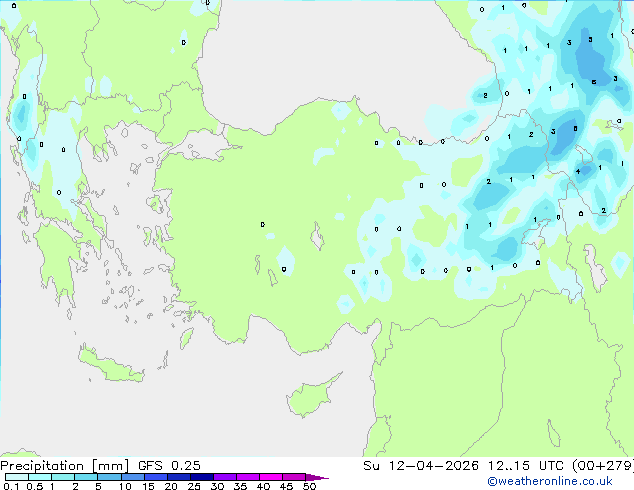The image size is (634, 490).
Task: Click the legend scale label '35'
Action: pyautogui.click(x=240, y=486)
